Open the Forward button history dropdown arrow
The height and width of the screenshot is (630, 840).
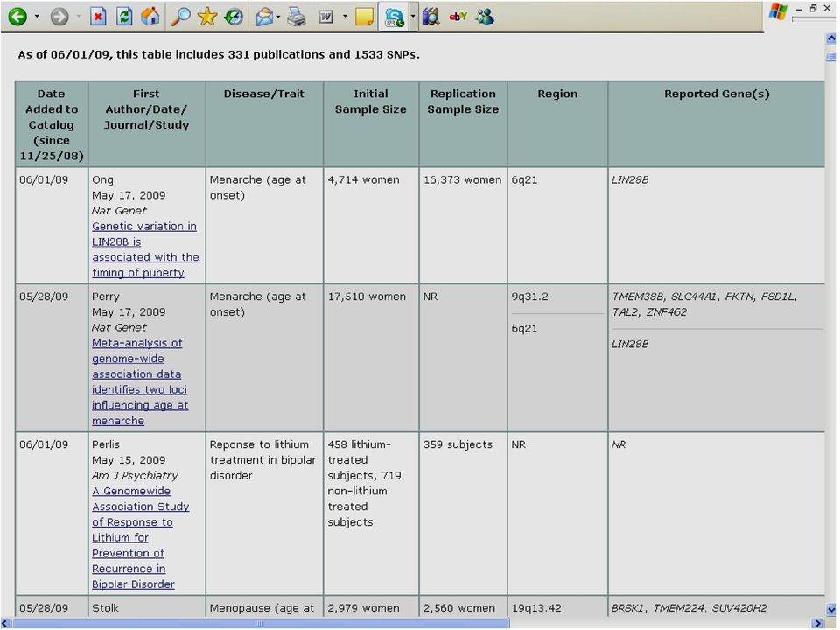[78, 17]
